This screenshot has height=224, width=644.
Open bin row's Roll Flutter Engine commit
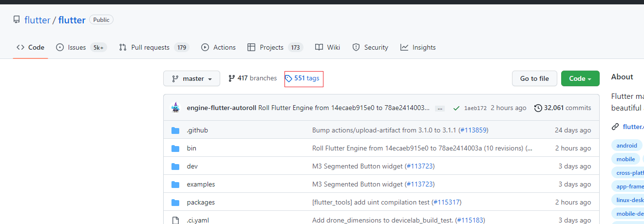(418, 148)
